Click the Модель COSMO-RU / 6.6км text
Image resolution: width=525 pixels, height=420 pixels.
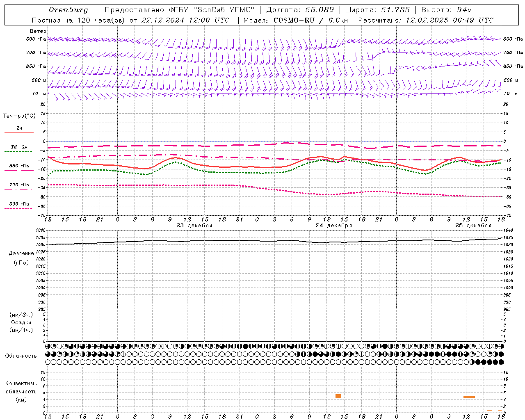point(296,20)
